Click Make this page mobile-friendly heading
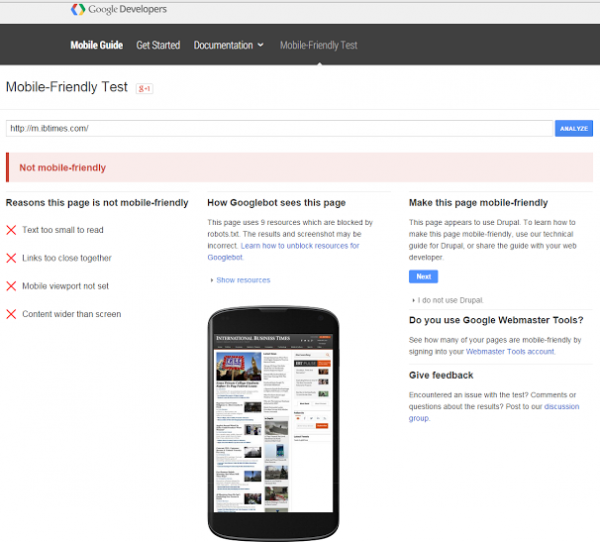 pyautogui.click(x=478, y=203)
